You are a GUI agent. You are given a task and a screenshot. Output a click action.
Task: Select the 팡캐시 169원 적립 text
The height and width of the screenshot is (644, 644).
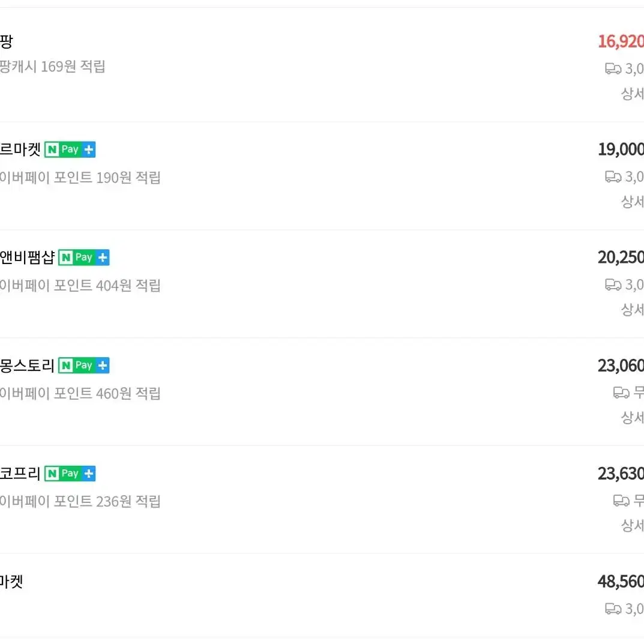click(53, 67)
